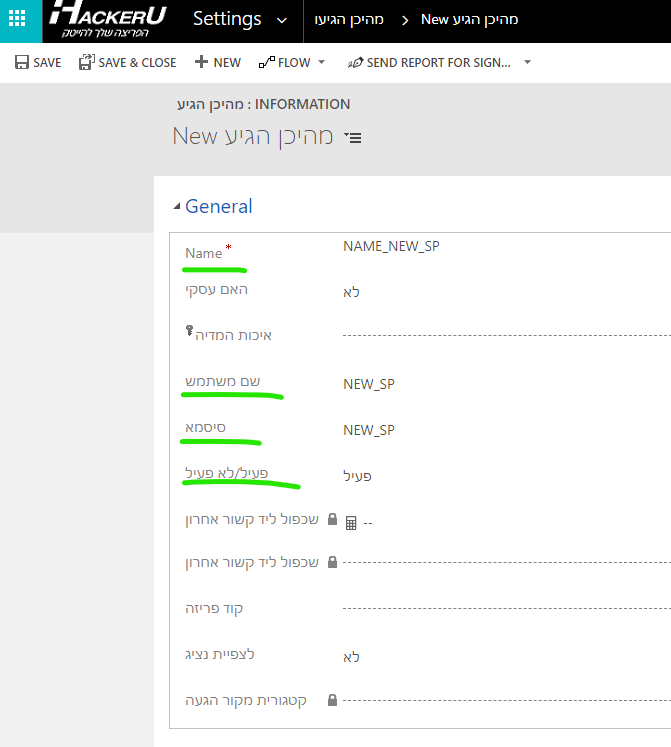Click the Flow icon in command bar
This screenshot has height=747, width=671.
266,62
